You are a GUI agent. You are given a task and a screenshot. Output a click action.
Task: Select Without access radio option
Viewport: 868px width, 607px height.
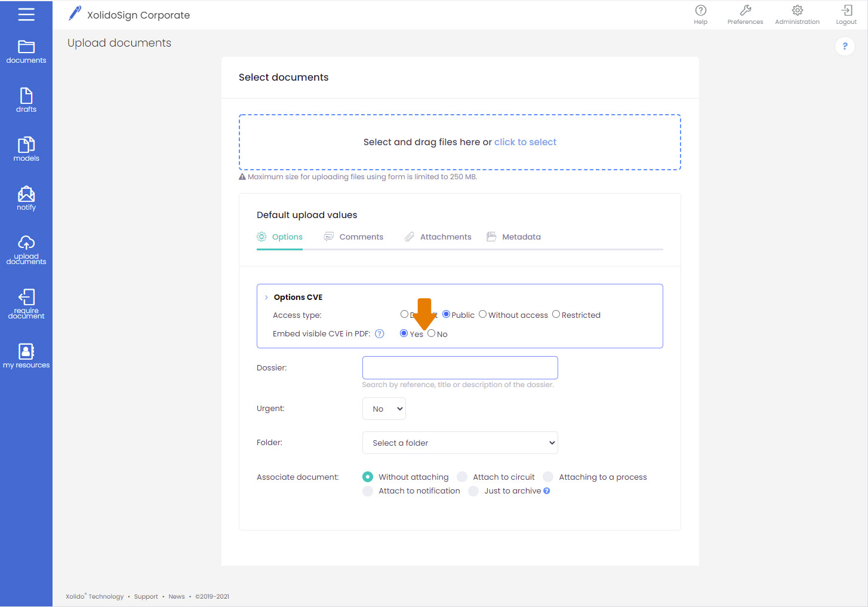pyautogui.click(x=482, y=314)
